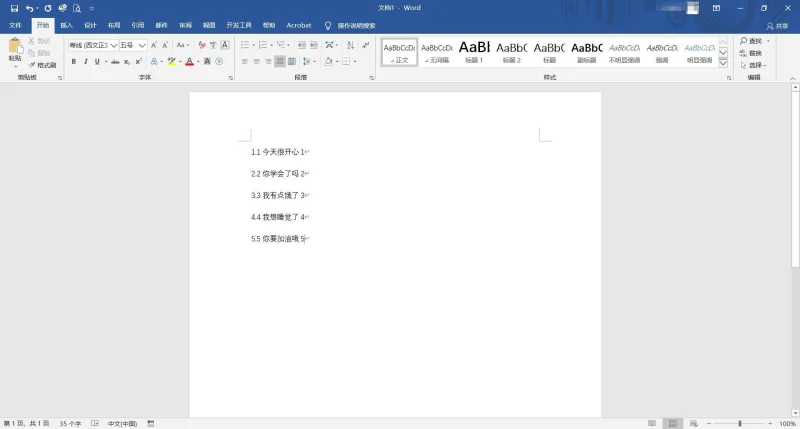Screen dimensions: 800x429
Task: Expand the styles gallery more arrow
Action: tap(723, 63)
